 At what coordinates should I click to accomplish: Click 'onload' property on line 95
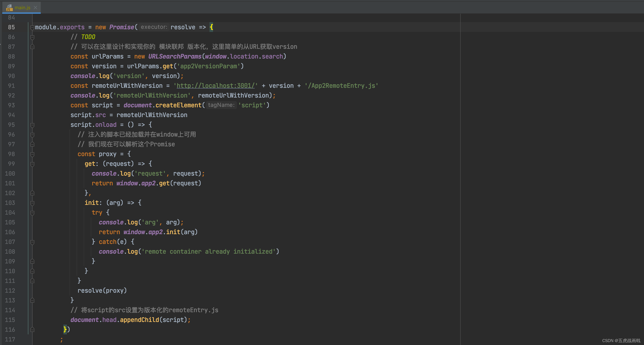coord(106,125)
